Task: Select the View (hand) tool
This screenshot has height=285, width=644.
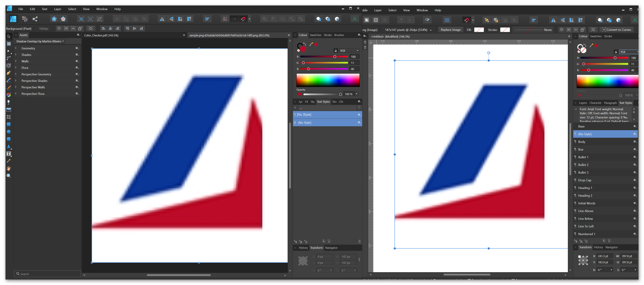Action: (x=9, y=168)
